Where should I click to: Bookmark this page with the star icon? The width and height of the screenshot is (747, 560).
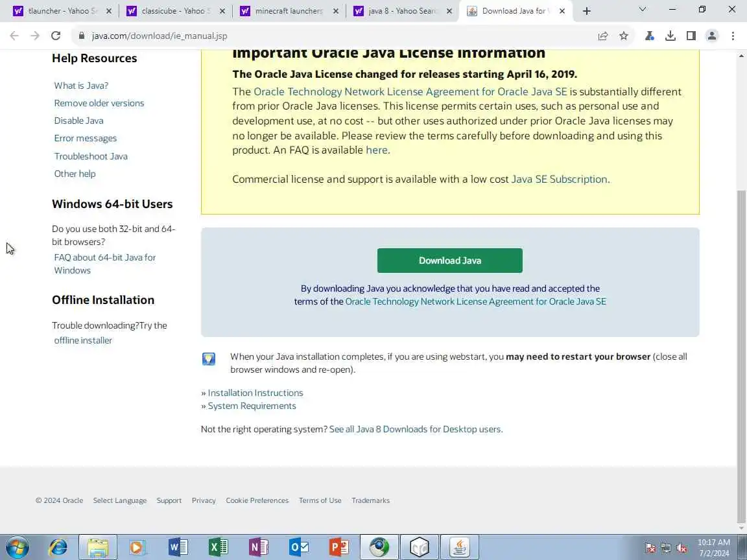point(624,36)
